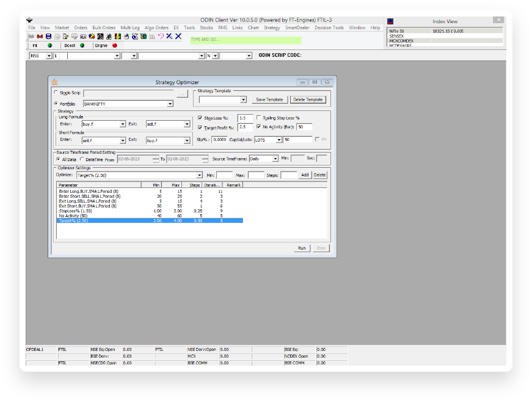Screen dimensions: 532x401
Task: Toggle the Target Profit % checkbox
Action: pos(200,128)
